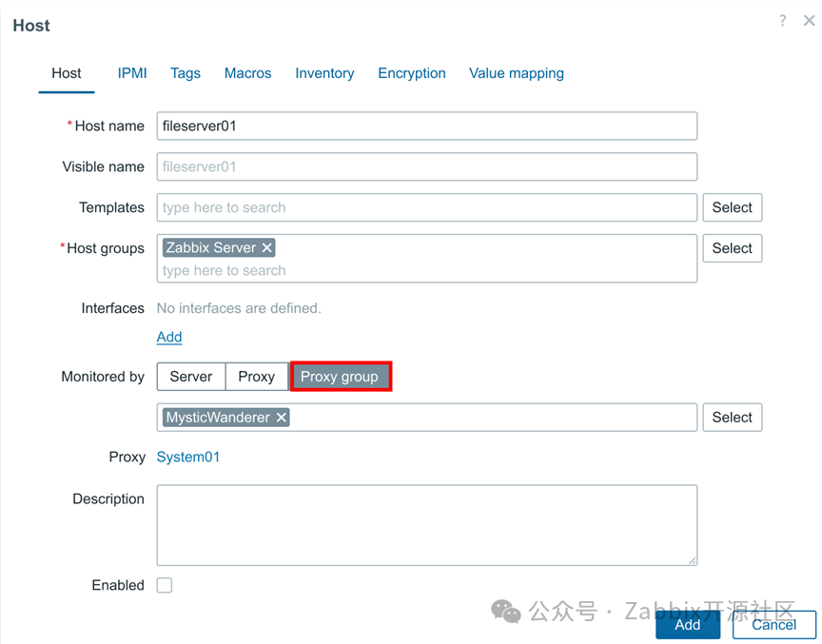The width and height of the screenshot is (822, 644).
Task: Click the blue Add button
Action: (688, 625)
